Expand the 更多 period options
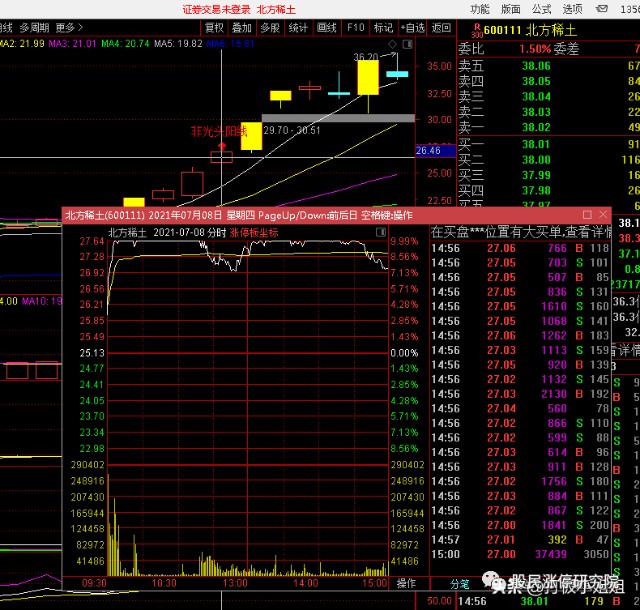The width and height of the screenshot is (640, 610). (x=69, y=28)
